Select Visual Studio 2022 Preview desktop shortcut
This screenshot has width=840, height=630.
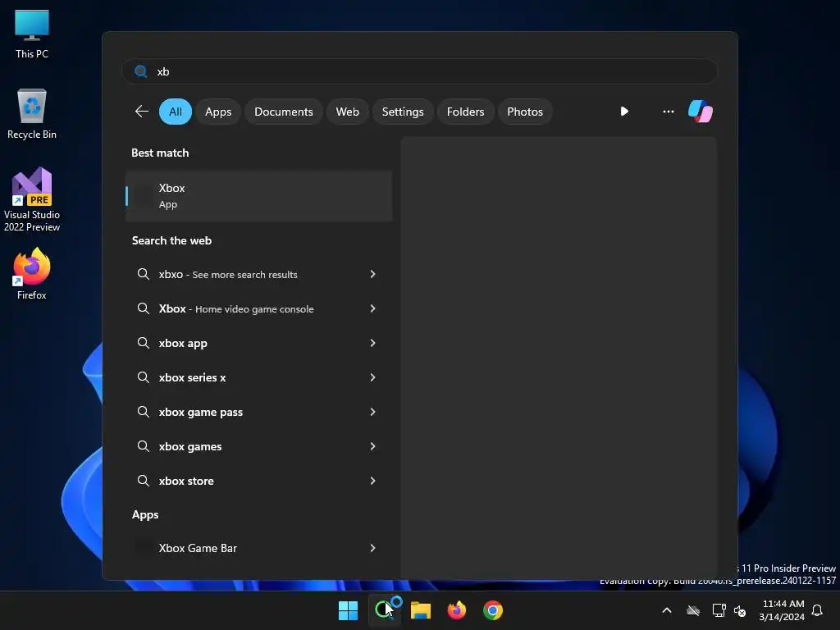(32, 199)
